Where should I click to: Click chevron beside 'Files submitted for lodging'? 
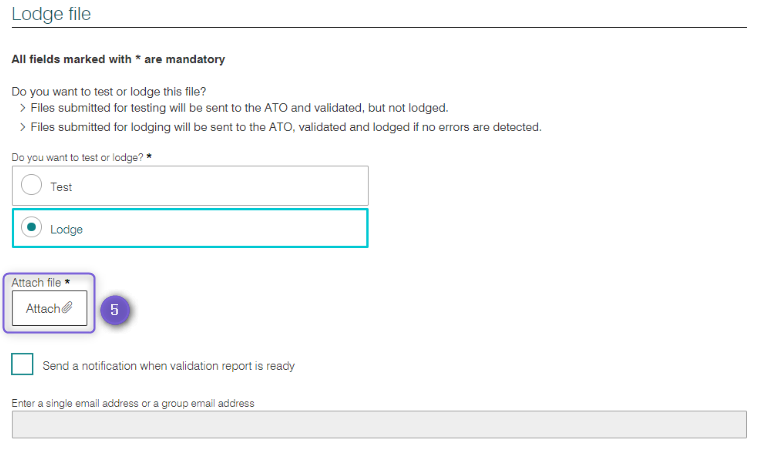(x=22, y=127)
